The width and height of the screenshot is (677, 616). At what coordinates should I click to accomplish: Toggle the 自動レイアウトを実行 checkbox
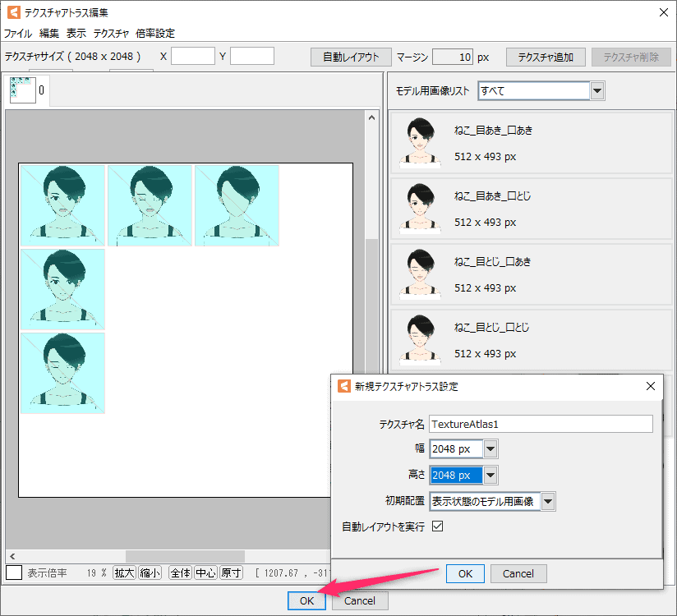coord(437,526)
